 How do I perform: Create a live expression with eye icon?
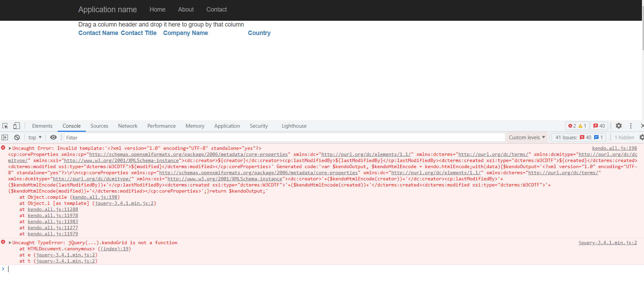tap(53, 138)
